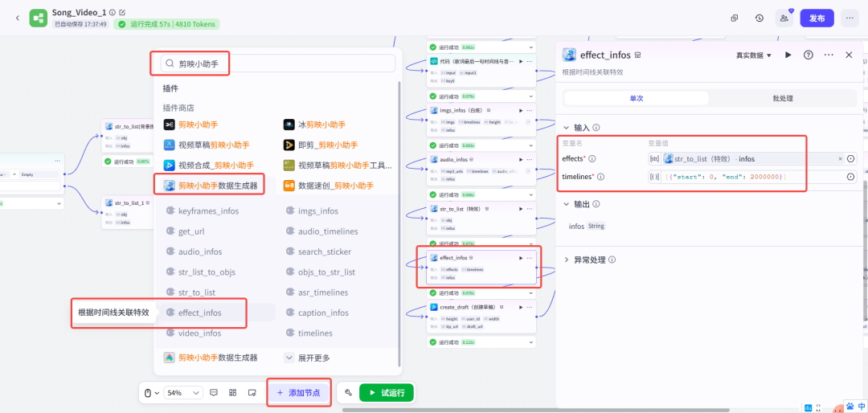This screenshot has width=868, height=413.
Task: Edit the workflow name with the pencil icon
Action: pyautogui.click(x=122, y=12)
